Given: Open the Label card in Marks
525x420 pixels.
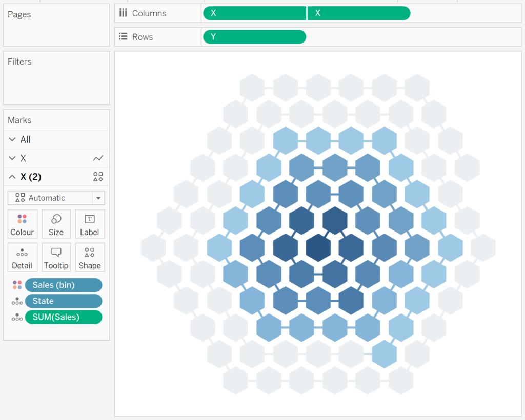Looking at the screenshot, I should click(90, 224).
